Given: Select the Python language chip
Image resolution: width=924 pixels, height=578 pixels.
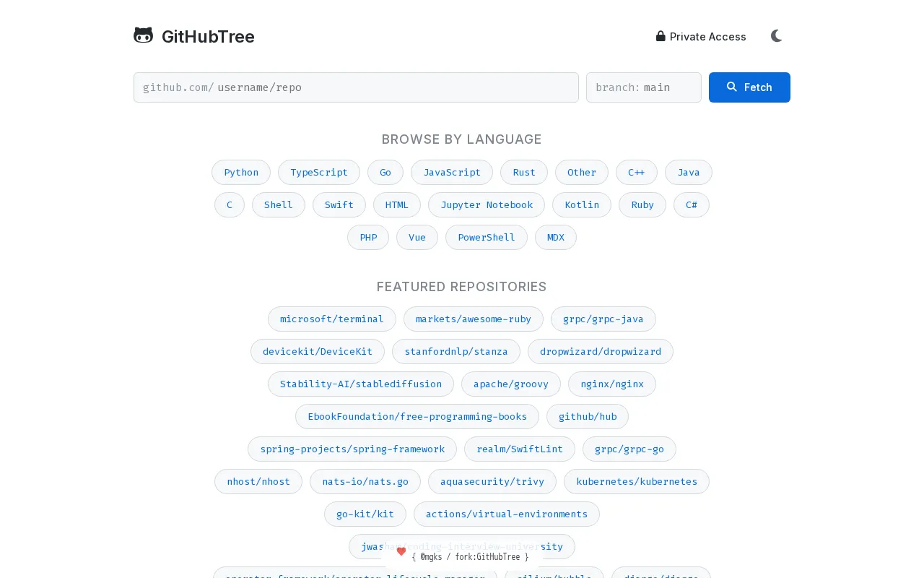Looking at the screenshot, I should click(241, 172).
